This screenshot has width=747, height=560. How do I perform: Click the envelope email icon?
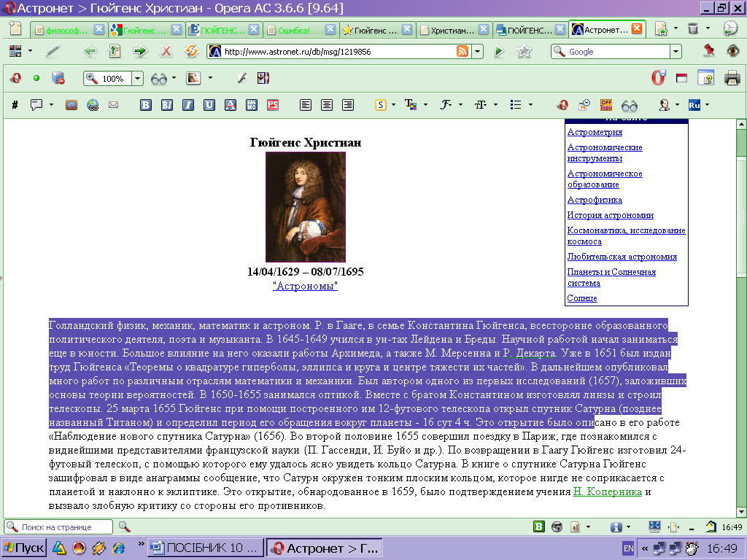(x=113, y=105)
